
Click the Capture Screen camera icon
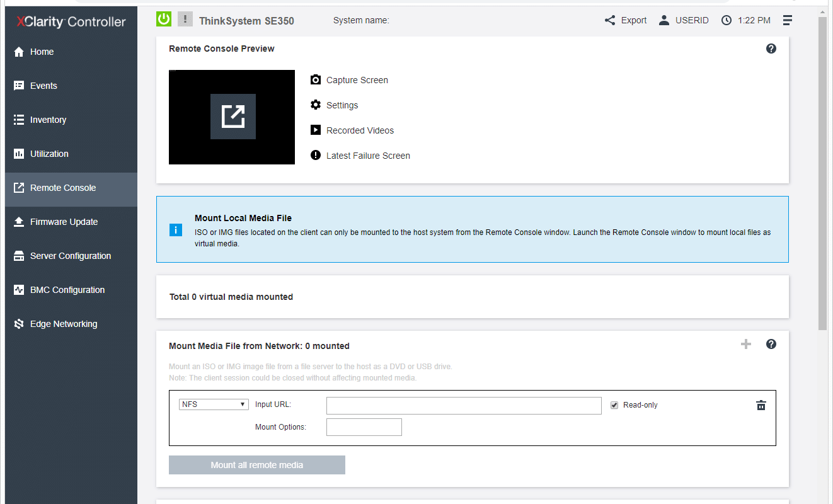click(x=316, y=80)
